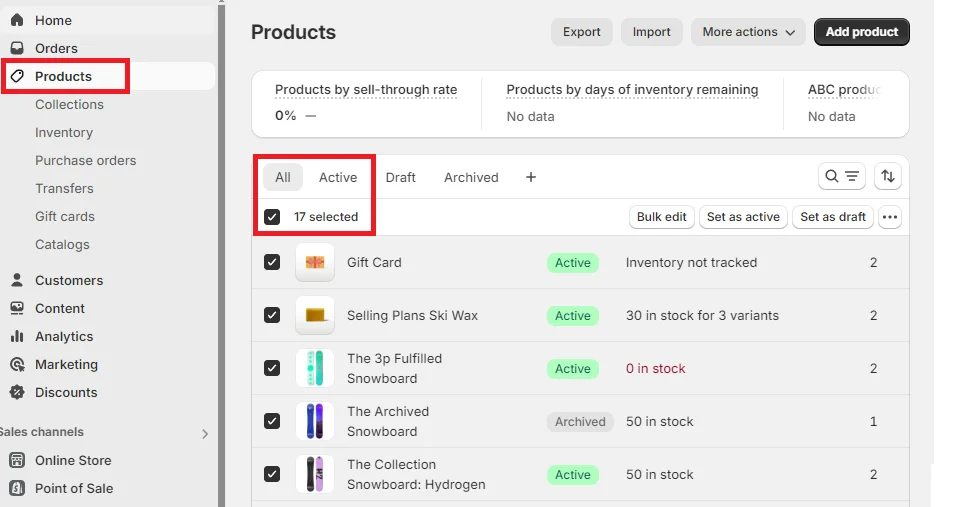The image size is (959, 507).
Task: Open Purchase orders in the sidebar
Action: (x=86, y=161)
